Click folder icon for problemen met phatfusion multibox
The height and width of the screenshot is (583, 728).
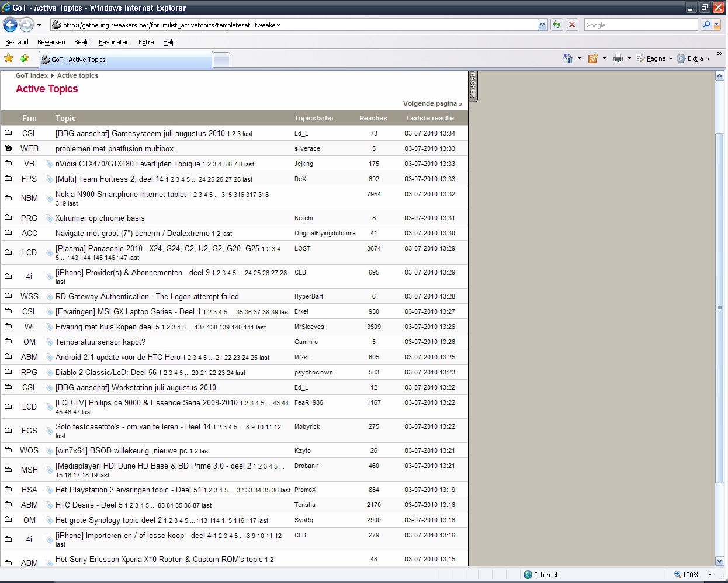pos(8,148)
